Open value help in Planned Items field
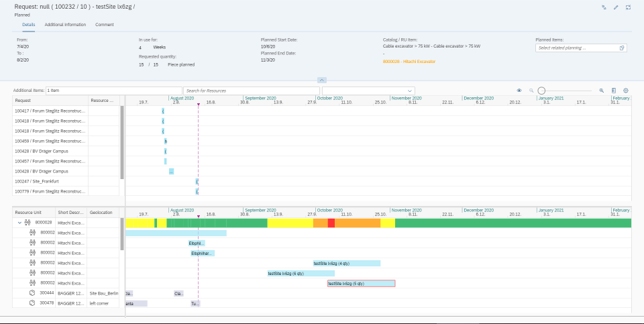This screenshot has height=324, width=644. pyautogui.click(x=622, y=48)
